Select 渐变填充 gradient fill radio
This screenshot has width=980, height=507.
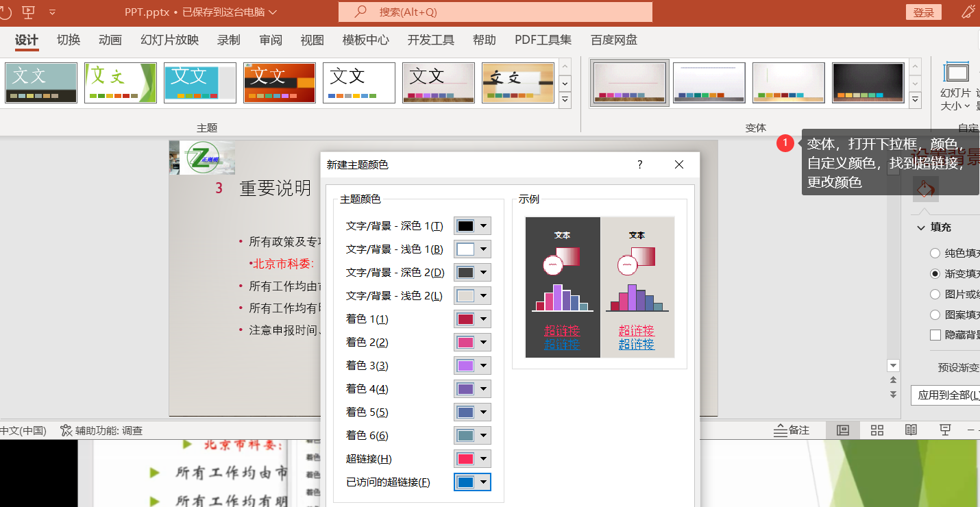pos(935,273)
